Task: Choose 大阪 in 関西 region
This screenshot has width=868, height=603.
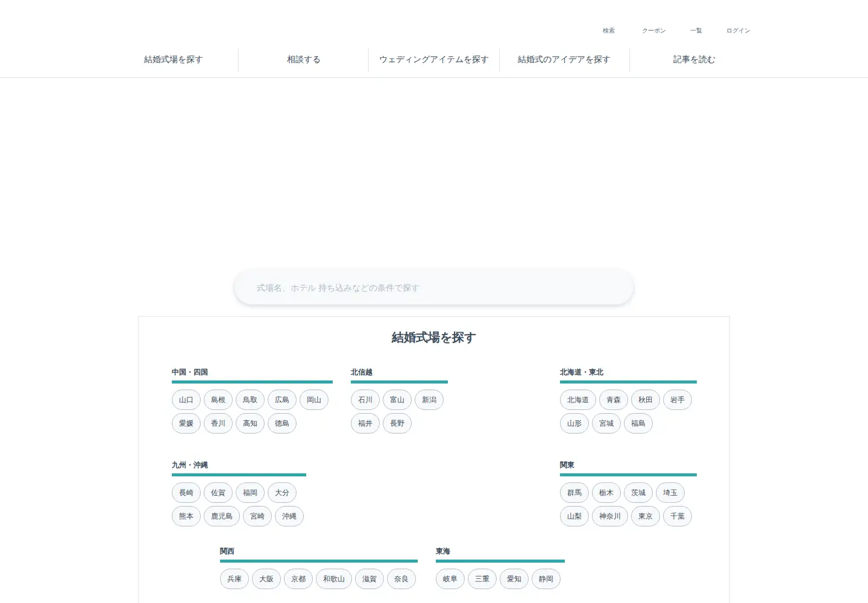Action: 266,579
